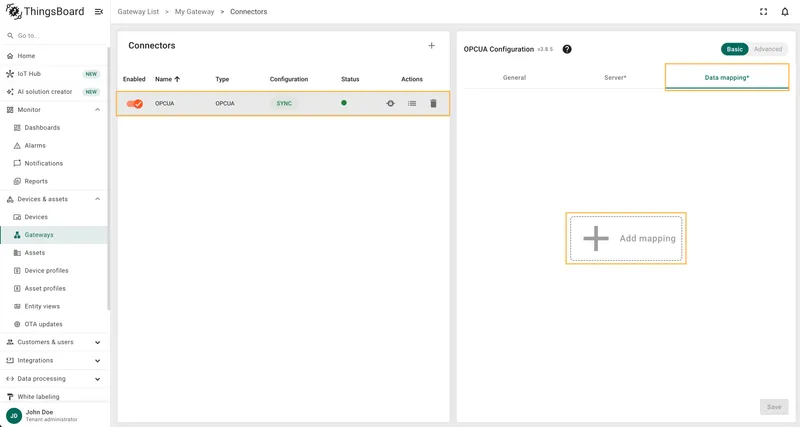This screenshot has height=427, width=800.
Task: Open IoT Hub menu entry
Action: coord(54,74)
